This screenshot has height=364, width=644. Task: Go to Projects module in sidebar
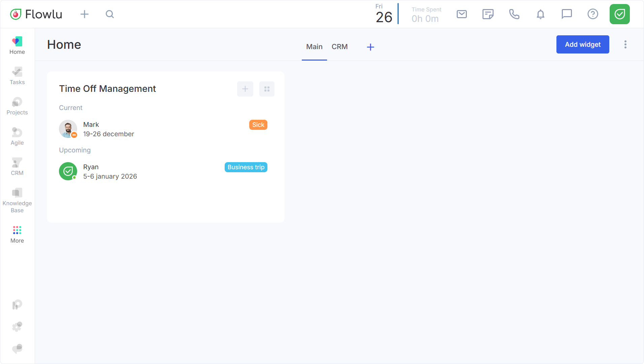[17, 106]
